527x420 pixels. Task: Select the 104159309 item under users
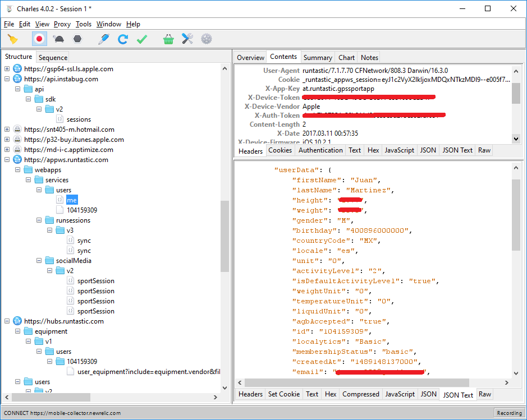(81, 210)
